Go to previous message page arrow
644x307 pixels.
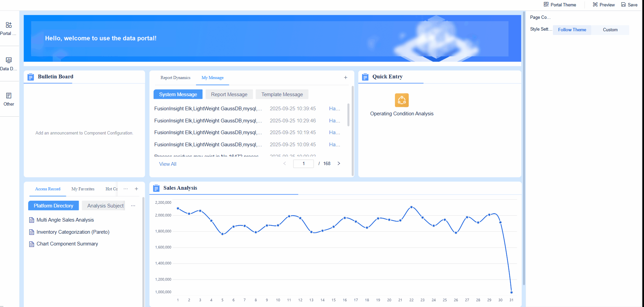(285, 163)
